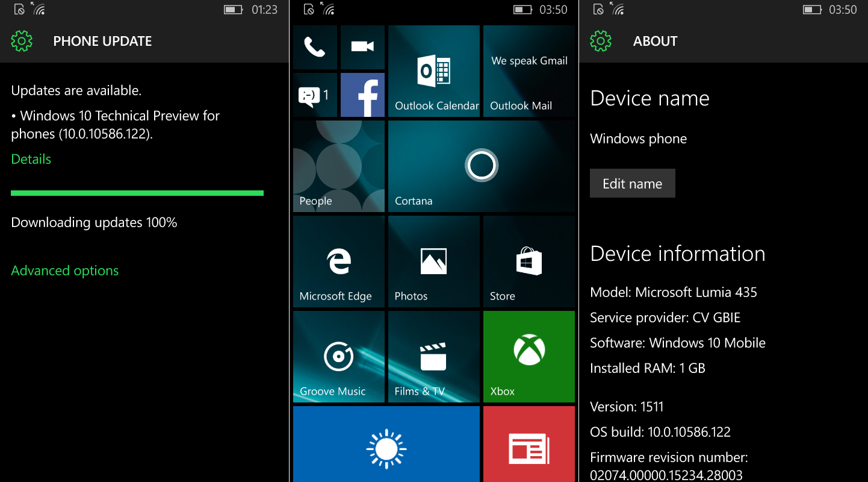The height and width of the screenshot is (482, 868).
Task: Tap the 03:50 clock on Start screen
Action: point(554,10)
